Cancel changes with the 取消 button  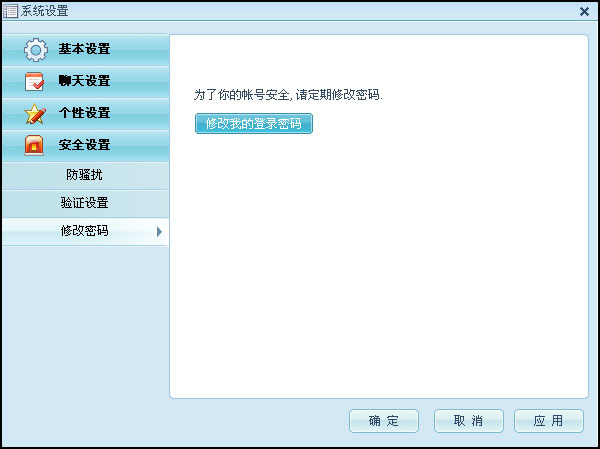(x=468, y=421)
